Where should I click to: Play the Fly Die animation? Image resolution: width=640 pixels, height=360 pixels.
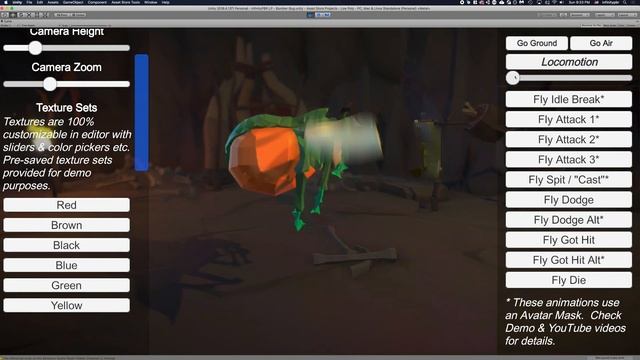(x=569, y=280)
